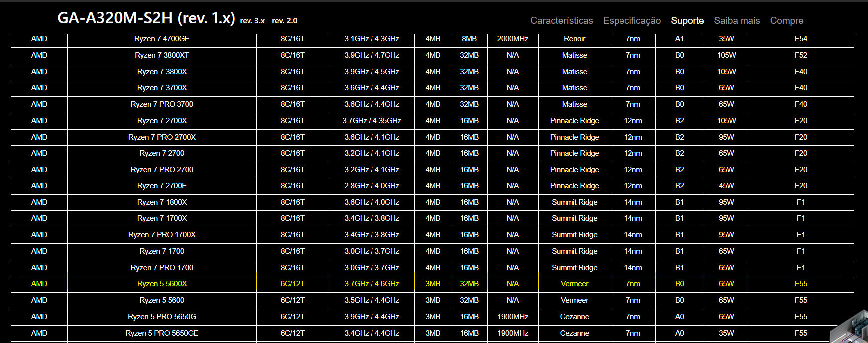Select the Ryzen 7 PRO 2700X cell
This screenshot has width=868, height=343.
pos(162,137)
